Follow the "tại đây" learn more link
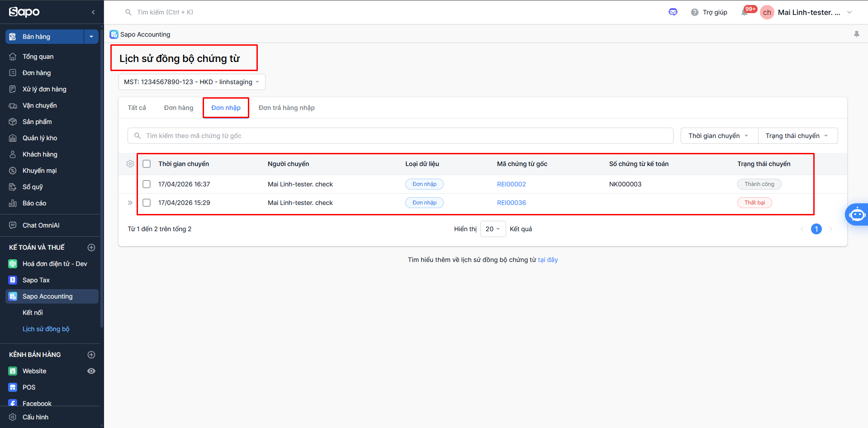Screen dimensions: 868x428 pos(548,260)
